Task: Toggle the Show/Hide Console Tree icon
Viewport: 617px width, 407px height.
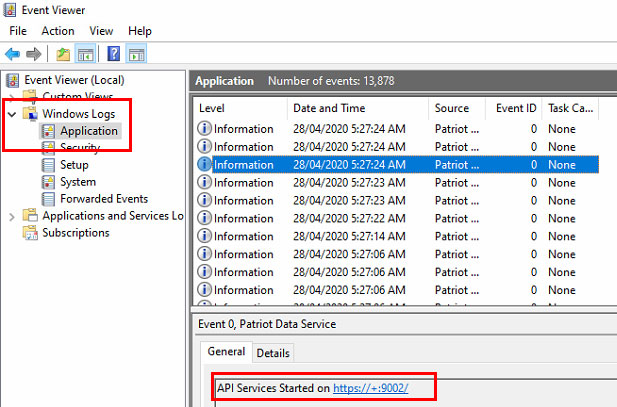Action: (x=85, y=54)
